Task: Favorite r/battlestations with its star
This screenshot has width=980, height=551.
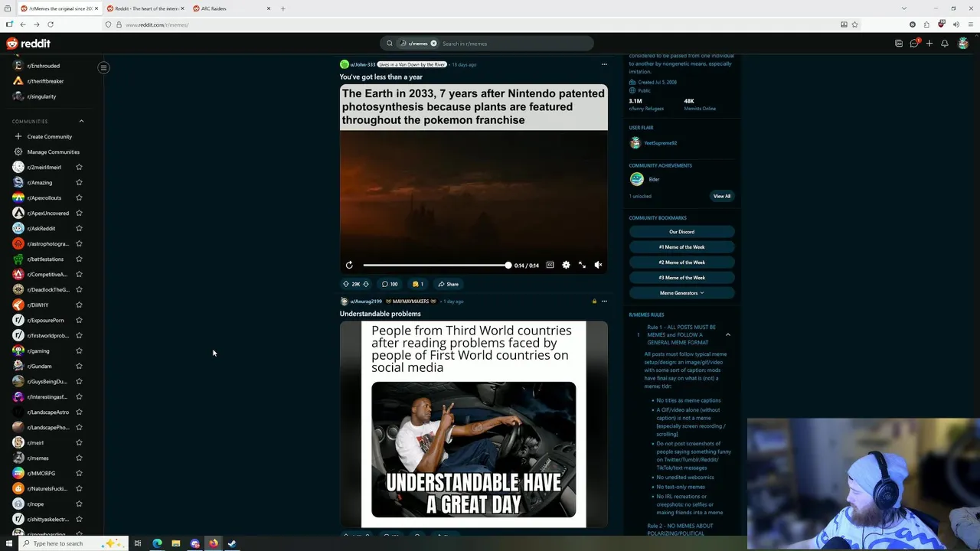Action: [x=79, y=259]
